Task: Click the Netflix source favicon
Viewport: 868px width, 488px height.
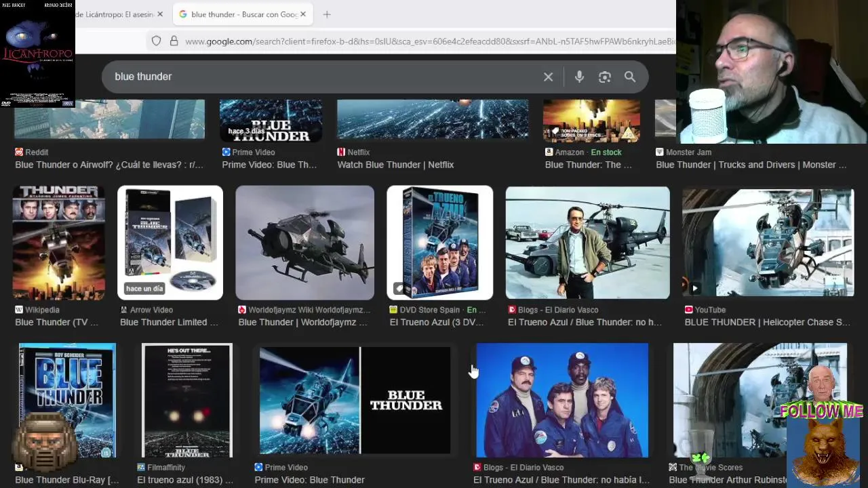Action: pos(341,152)
